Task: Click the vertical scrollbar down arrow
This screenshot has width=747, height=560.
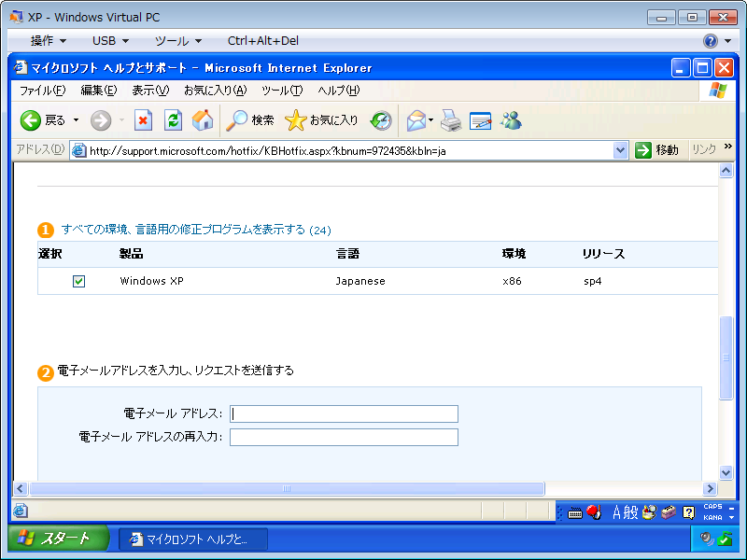Action: (726, 473)
